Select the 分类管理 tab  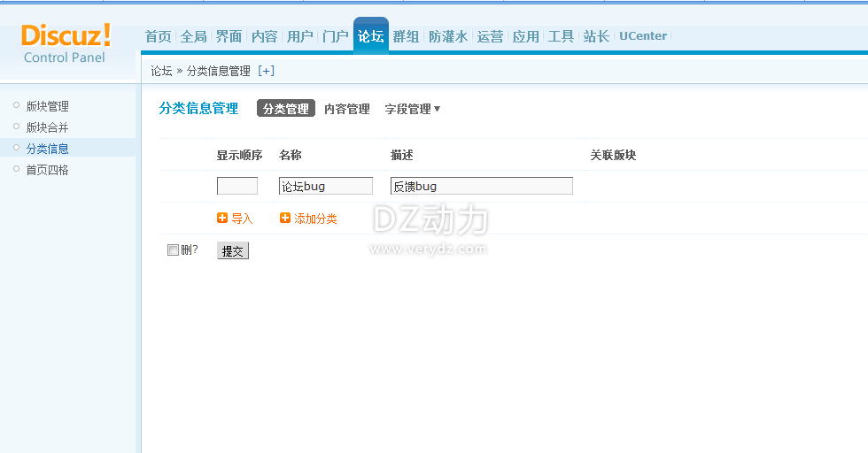click(x=285, y=109)
